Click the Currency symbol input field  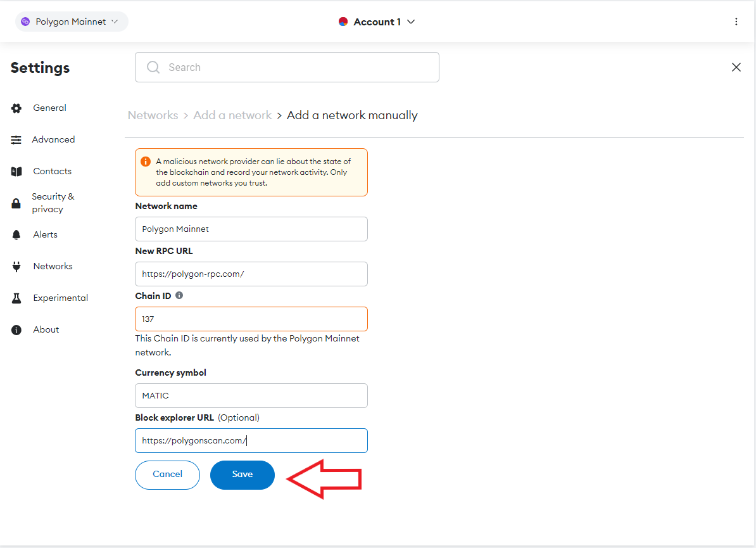coord(251,395)
